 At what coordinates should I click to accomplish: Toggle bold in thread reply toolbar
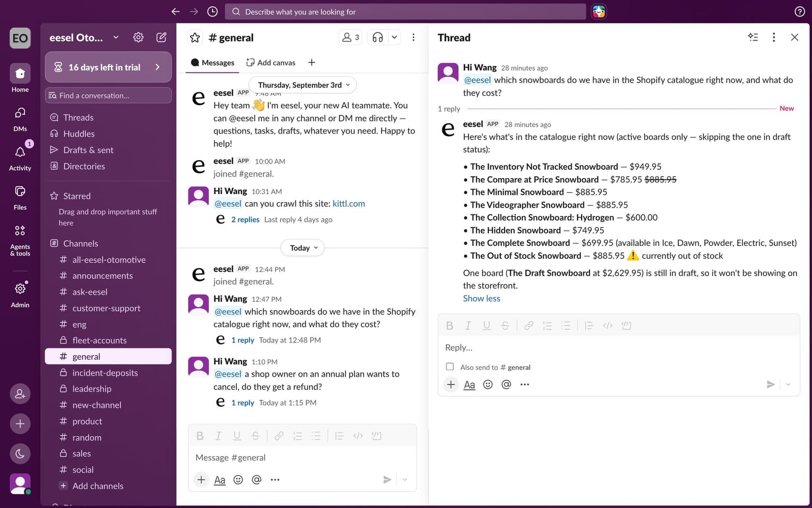(449, 326)
